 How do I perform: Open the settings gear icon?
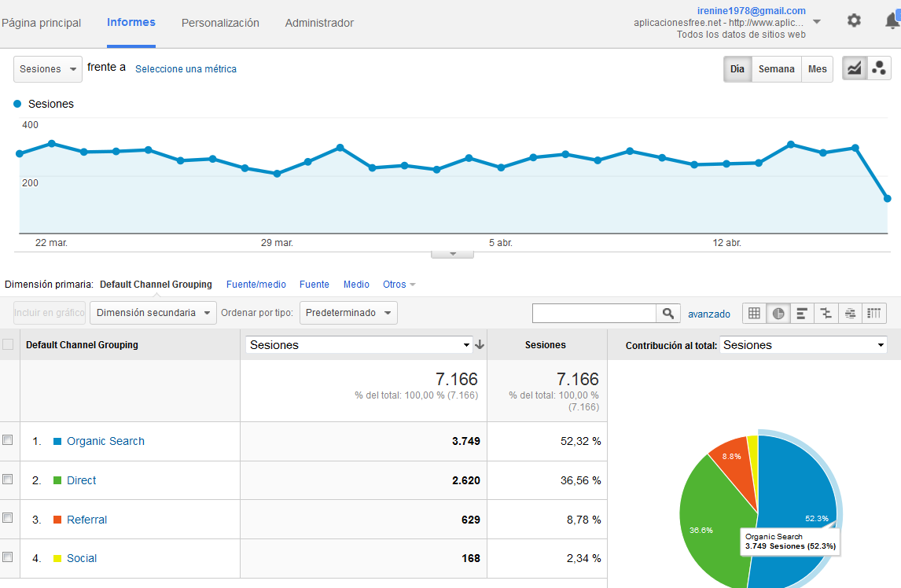(x=854, y=20)
